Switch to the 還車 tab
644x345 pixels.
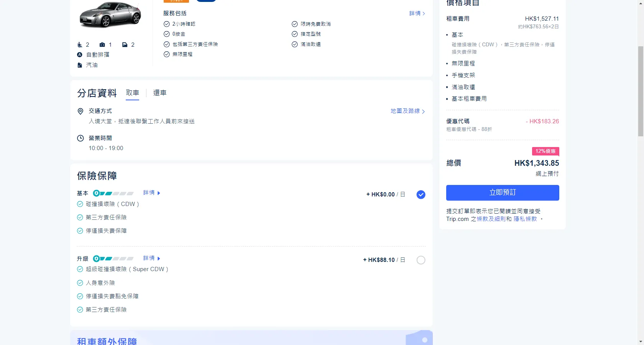coord(160,93)
